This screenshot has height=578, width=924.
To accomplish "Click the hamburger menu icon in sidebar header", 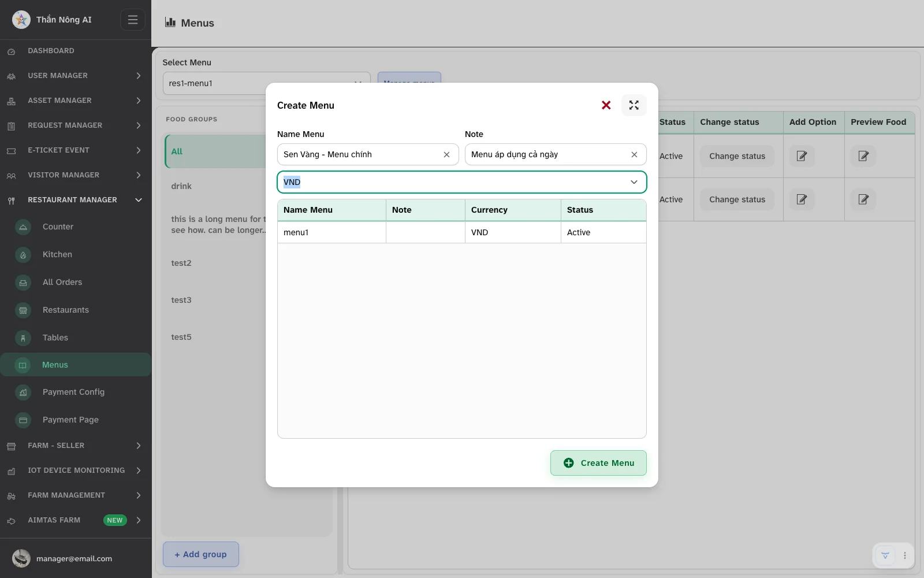I will [x=132, y=20].
